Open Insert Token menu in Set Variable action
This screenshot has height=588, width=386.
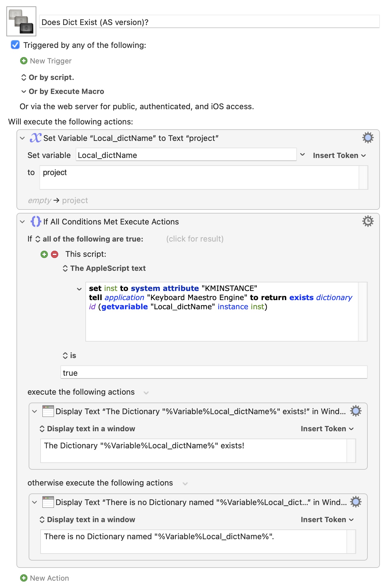click(339, 156)
